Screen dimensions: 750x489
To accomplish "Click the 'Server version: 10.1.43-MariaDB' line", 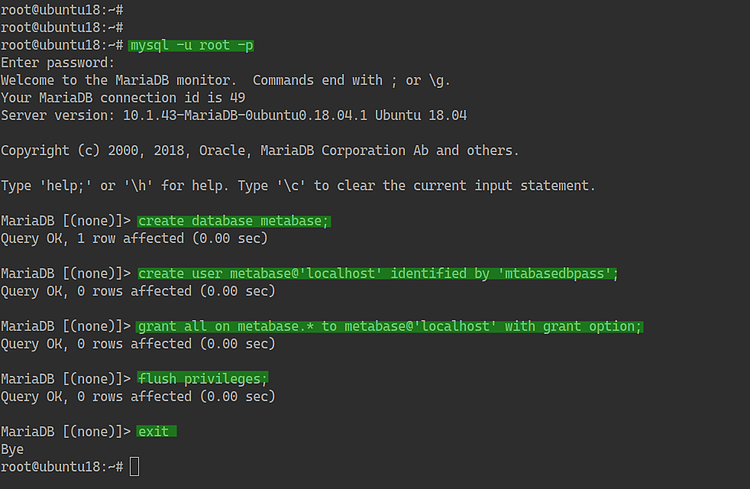I will point(234,115).
